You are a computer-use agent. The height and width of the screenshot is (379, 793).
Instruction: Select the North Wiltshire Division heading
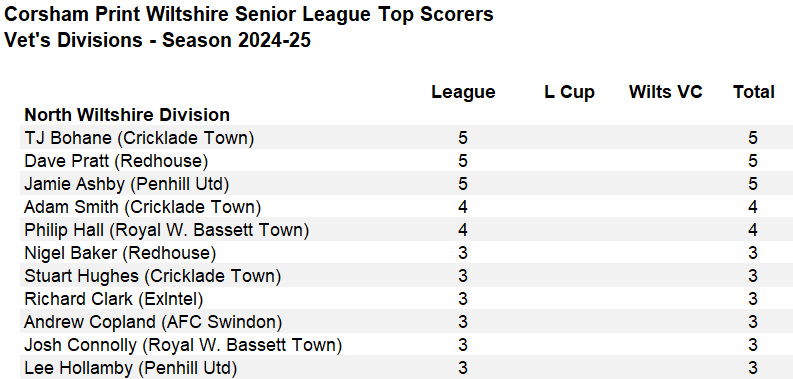coord(127,115)
